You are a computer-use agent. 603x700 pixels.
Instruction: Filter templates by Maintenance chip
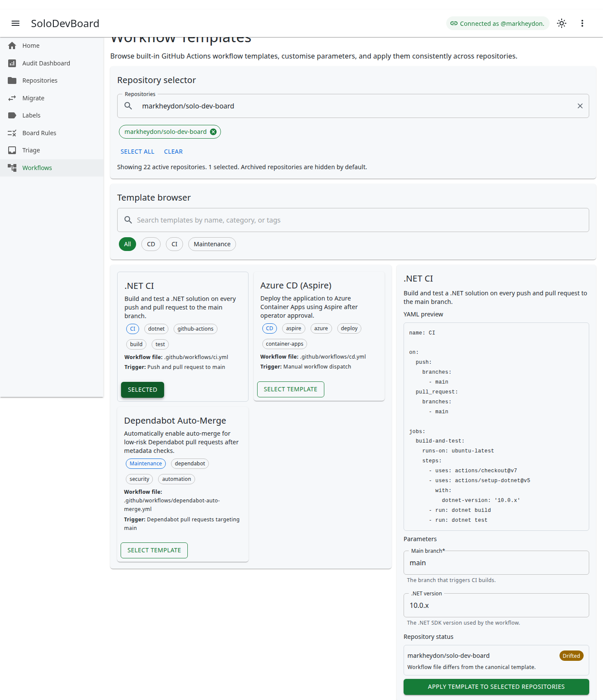click(x=212, y=244)
